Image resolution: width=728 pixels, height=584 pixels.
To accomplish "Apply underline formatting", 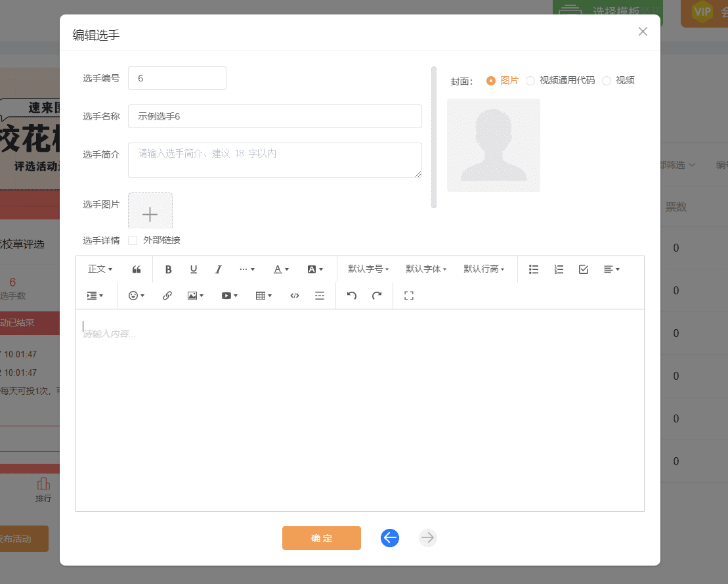I will click(193, 269).
